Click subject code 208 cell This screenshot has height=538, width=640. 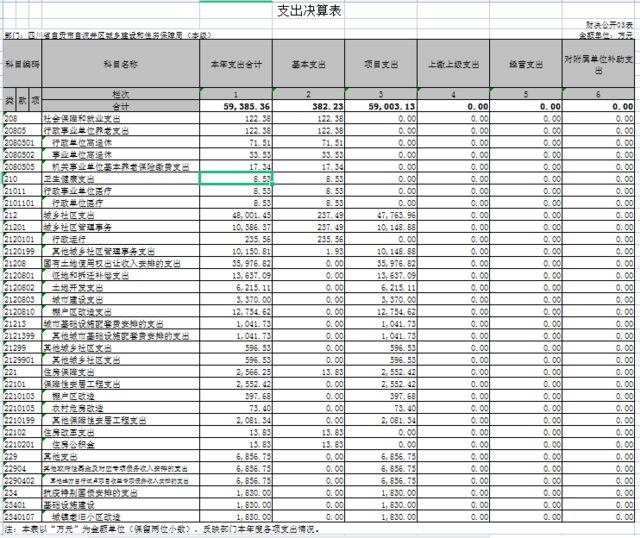point(22,118)
